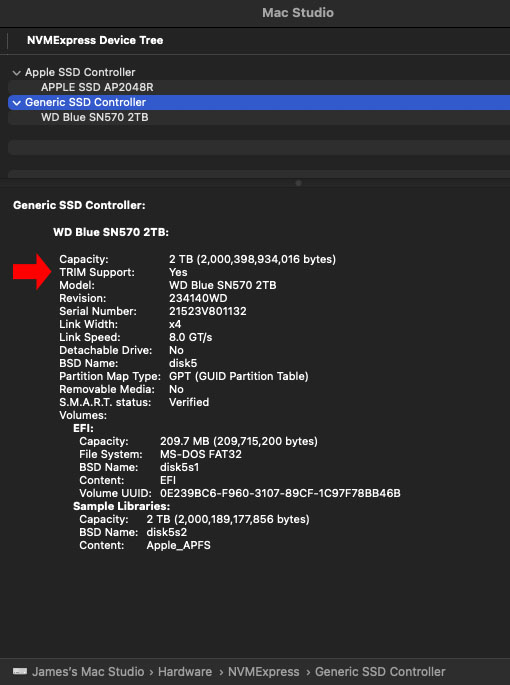Click the drive icon in path bar

(20, 671)
